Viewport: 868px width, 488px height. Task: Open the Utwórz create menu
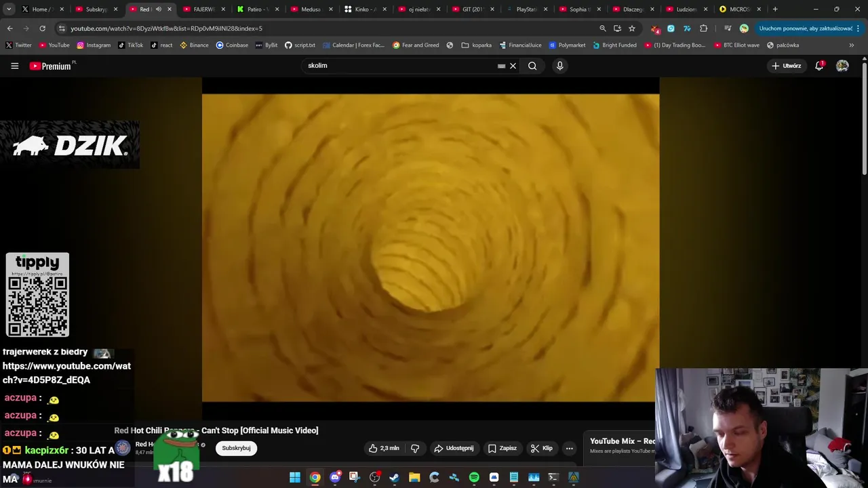[787, 66]
